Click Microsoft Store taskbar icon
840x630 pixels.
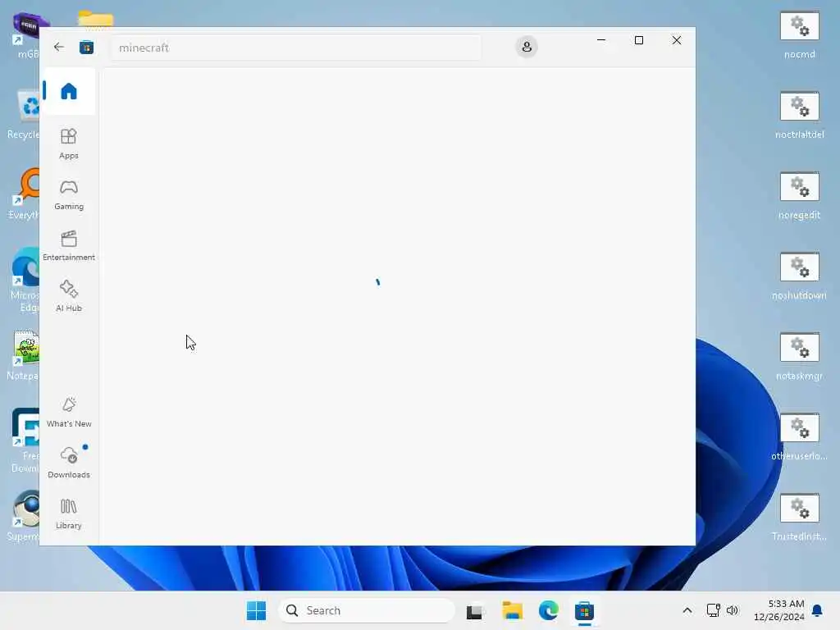coord(584,610)
